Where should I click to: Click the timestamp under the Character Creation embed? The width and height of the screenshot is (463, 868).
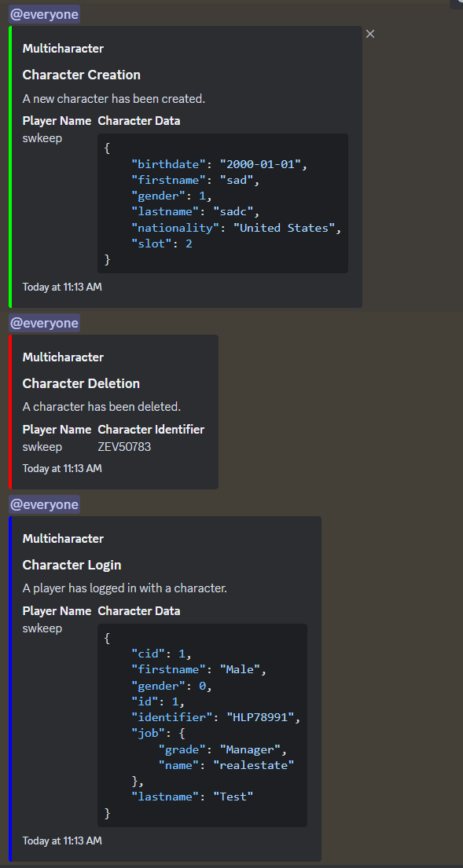pos(62,287)
